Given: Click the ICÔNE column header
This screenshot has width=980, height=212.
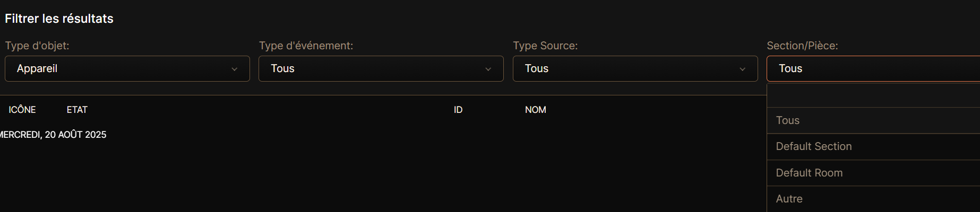Looking at the screenshot, I should 22,110.
